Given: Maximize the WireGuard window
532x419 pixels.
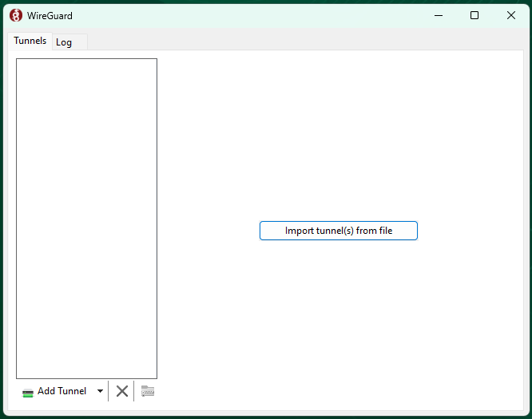Looking at the screenshot, I should tap(474, 16).
